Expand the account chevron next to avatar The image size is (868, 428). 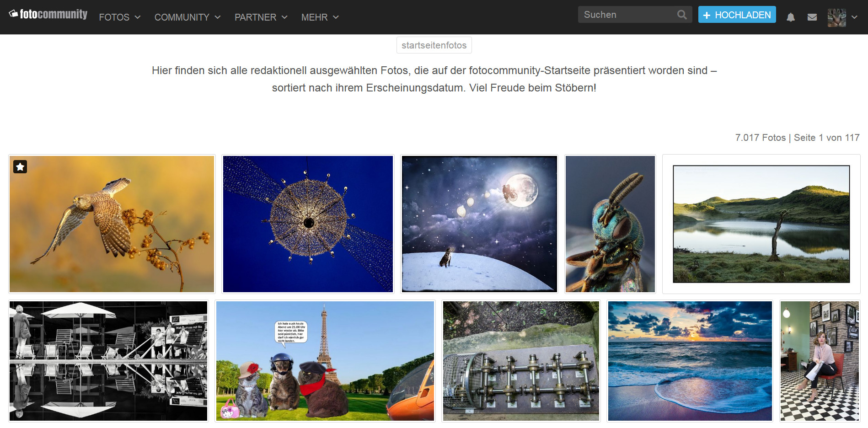pyautogui.click(x=854, y=17)
